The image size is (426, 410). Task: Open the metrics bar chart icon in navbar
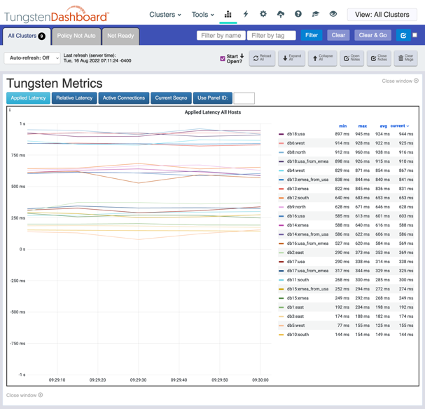click(228, 14)
